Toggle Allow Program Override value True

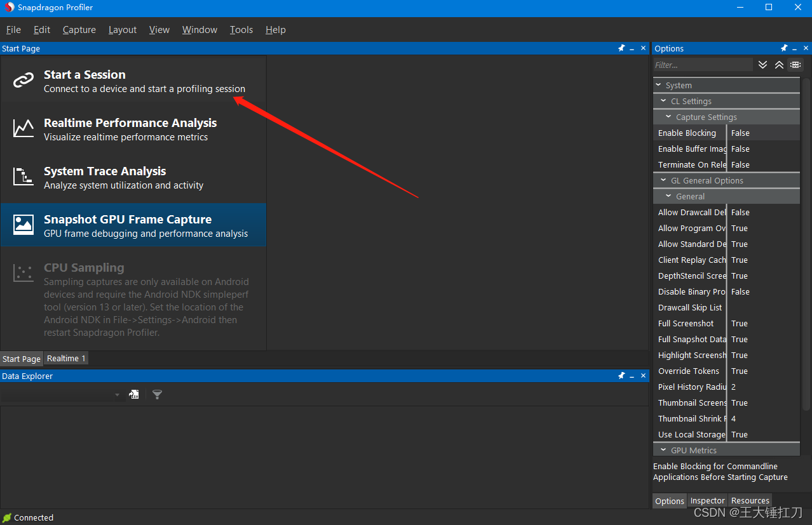[x=764, y=228]
